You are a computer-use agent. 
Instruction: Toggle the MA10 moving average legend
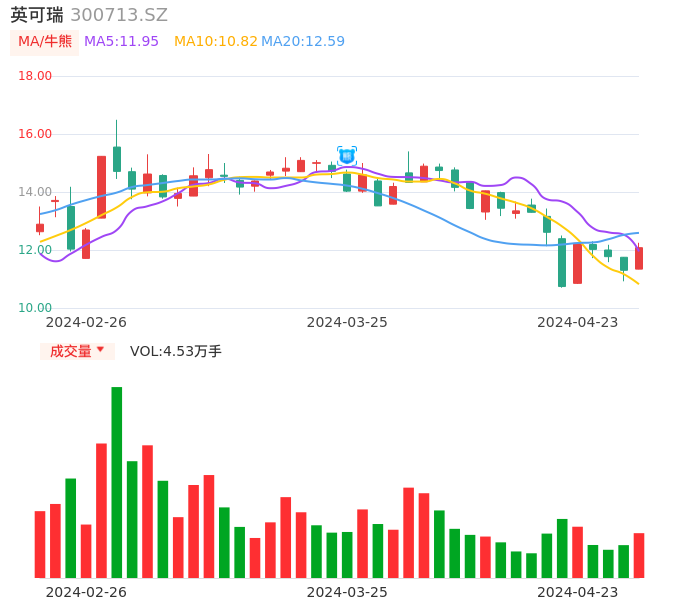[215, 42]
